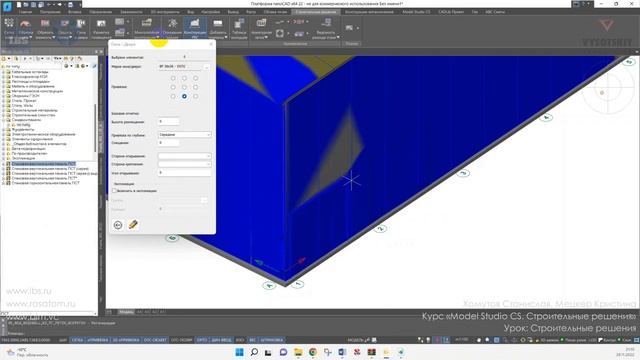This screenshot has width=640, height=360.
Task: Expand the Стеновая горизонтальная панель ПСТ node
Action: [x=3, y=183]
